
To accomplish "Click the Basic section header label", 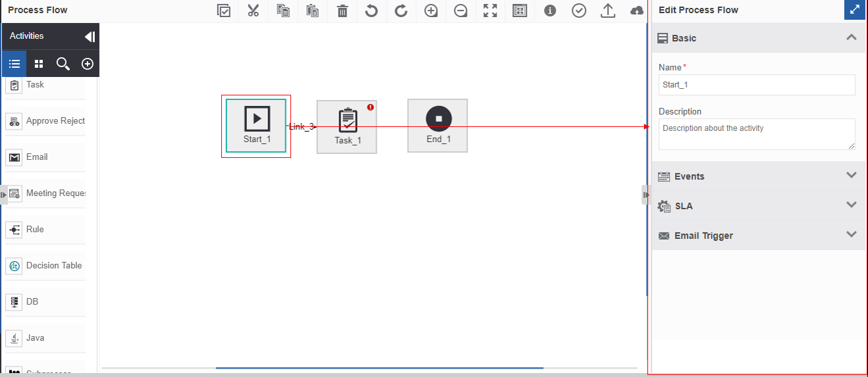I will click(x=684, y=38).
